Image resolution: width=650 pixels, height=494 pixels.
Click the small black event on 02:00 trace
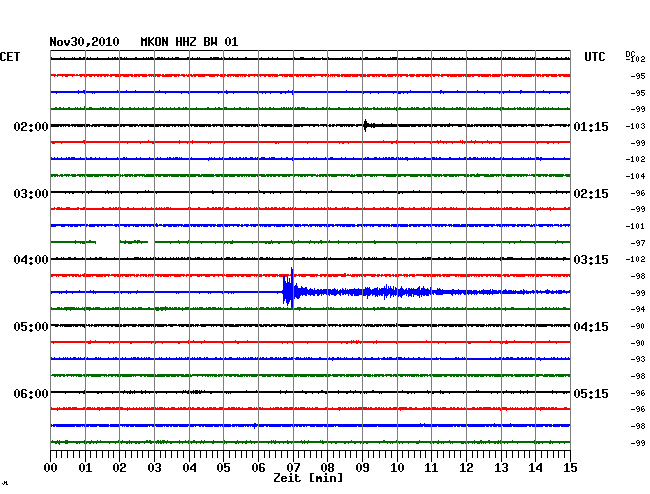coord(366,125)
